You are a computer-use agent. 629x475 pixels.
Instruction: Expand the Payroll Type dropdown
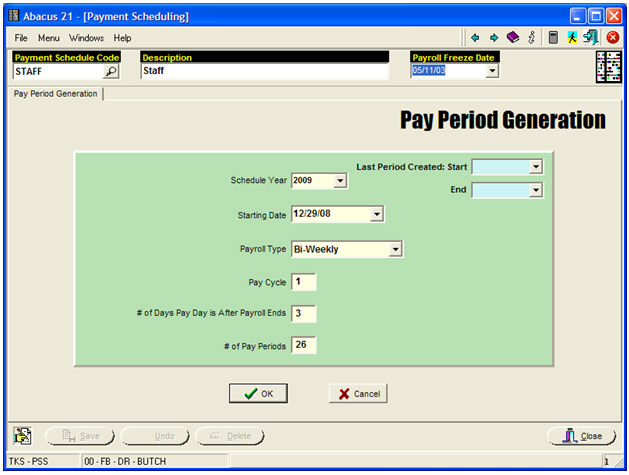pyautogui.click(x=395, y=249)
